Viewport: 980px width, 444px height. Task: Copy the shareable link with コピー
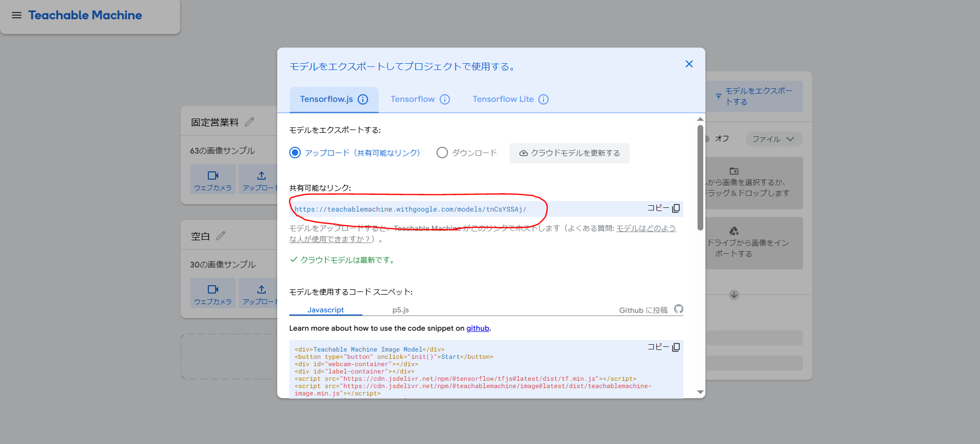664,208
